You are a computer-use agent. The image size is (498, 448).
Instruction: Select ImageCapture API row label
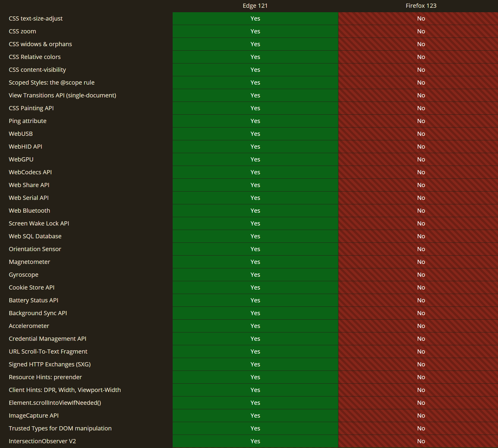point(34,416)
